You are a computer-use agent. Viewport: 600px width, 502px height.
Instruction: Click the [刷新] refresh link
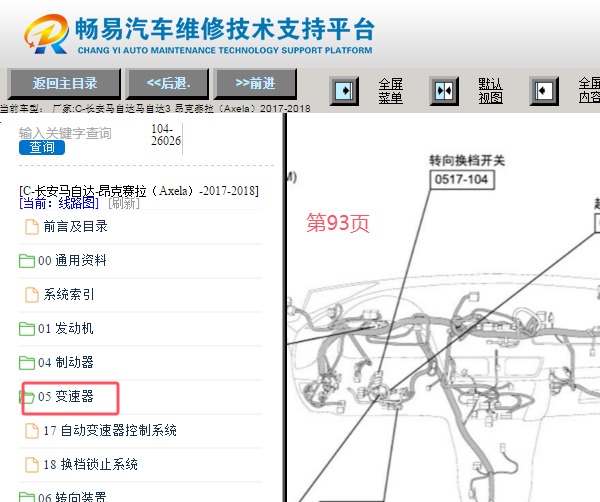(x=124, y=203)
